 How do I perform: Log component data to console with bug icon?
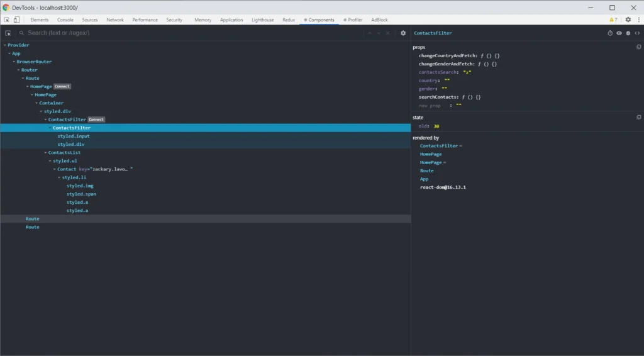(628, 33)
